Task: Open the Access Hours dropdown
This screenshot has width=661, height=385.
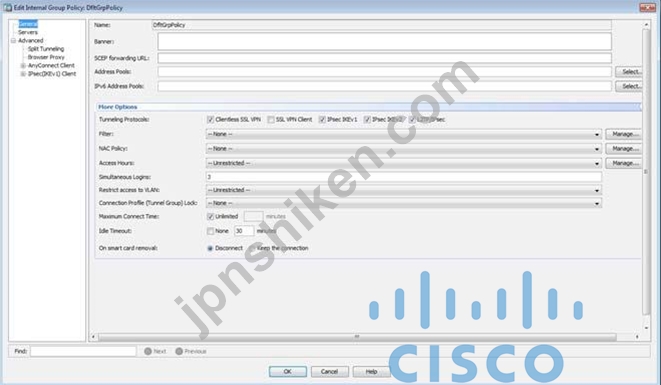Action: click(403, 163)
